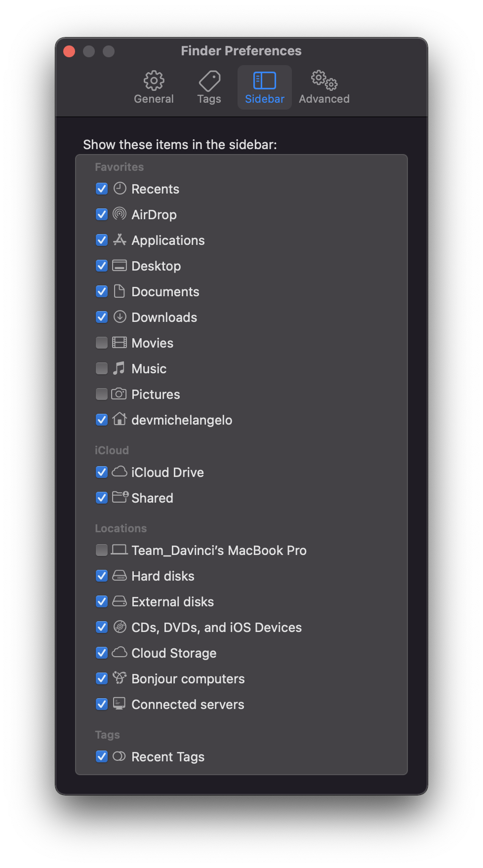Check the Pictures checkbox

(x=102, y=394)
